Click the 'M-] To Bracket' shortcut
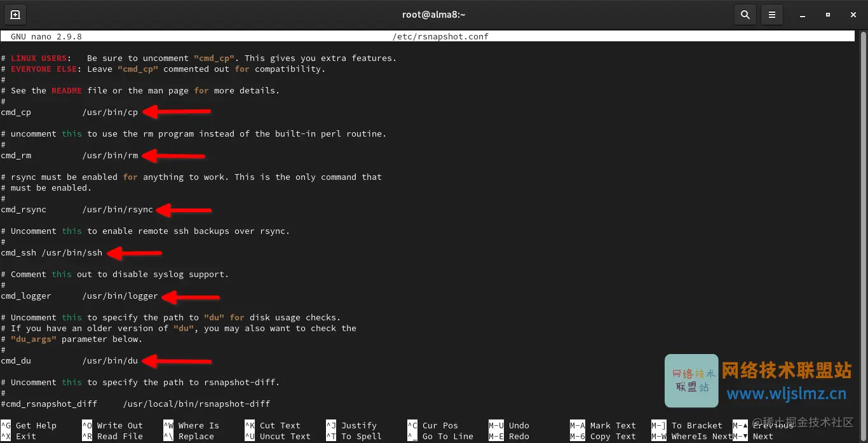 pyautogui.click(x=687, y=425)
